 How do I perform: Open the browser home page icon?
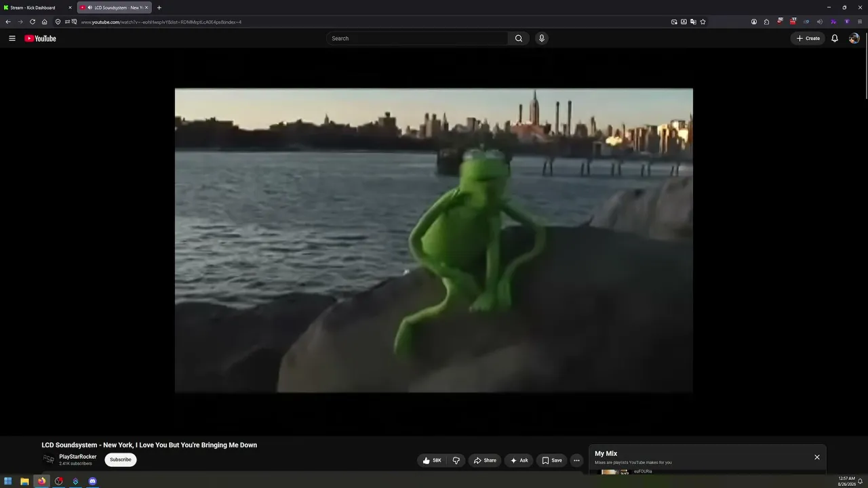click(x=45, y=22)
